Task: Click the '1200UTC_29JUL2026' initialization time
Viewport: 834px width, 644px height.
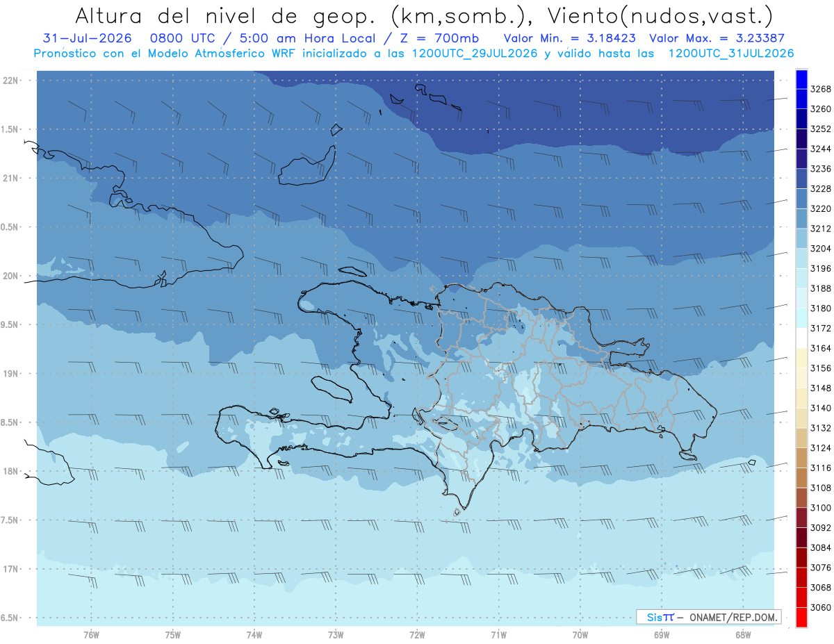Action: pyautogui.click(x=475, y=53)
